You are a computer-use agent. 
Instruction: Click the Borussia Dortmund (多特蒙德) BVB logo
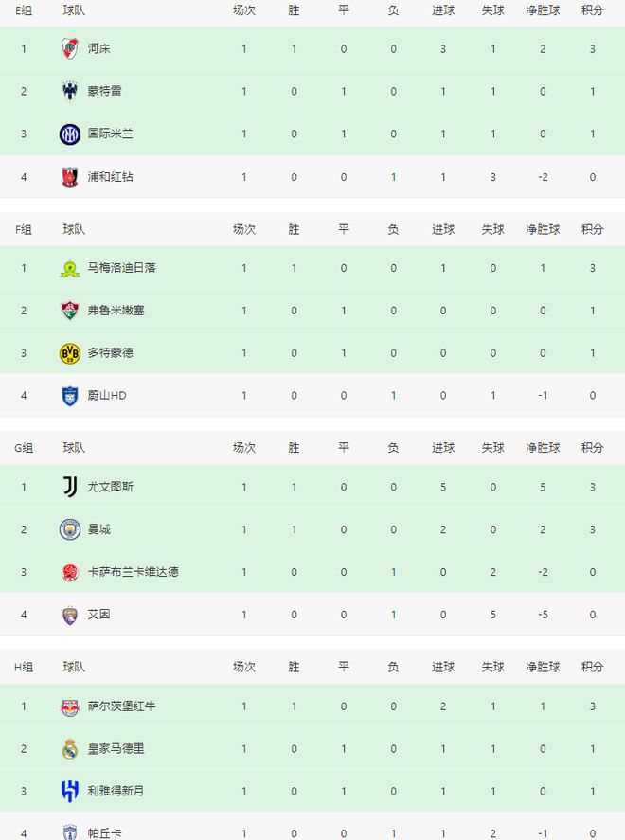pyautogui.click(x=70, y=353)
